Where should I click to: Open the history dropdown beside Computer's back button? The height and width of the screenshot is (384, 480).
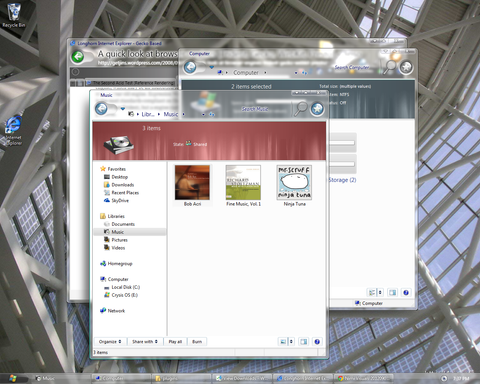[211, 67]
